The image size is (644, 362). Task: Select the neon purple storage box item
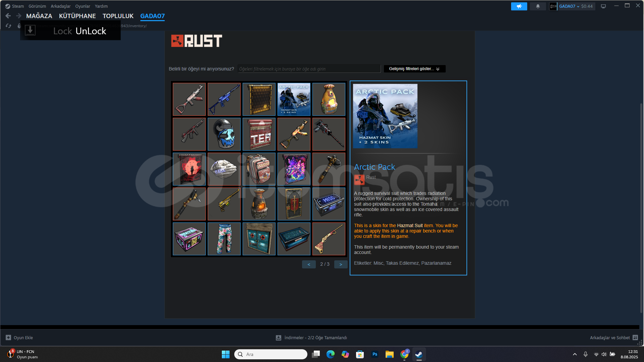tap(189, 239)
